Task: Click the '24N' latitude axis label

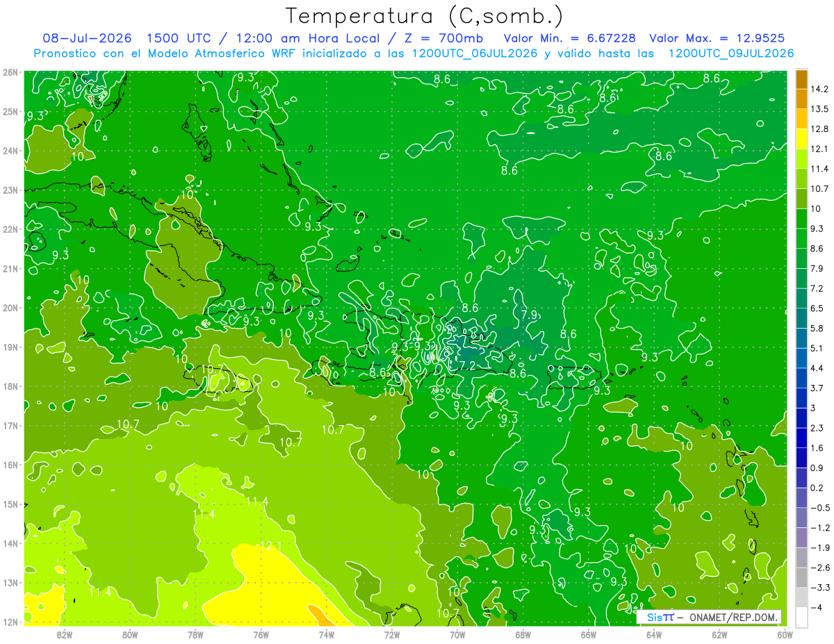Action: point(10,151)
